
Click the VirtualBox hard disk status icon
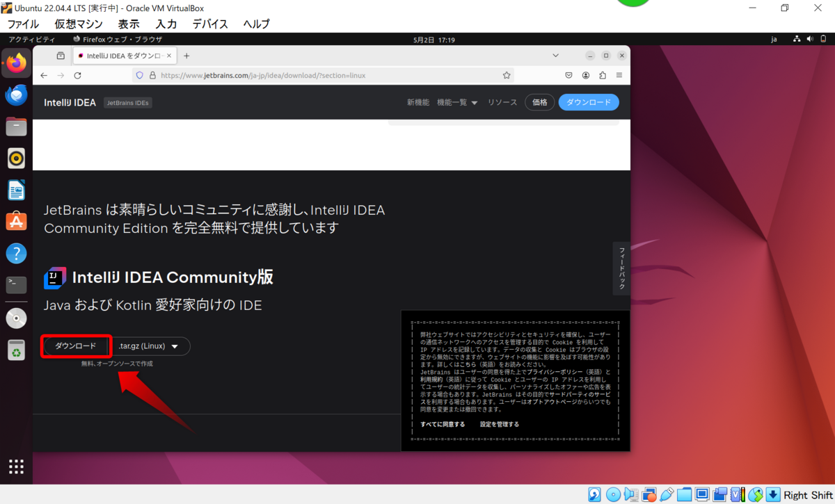tap(594, 494)
